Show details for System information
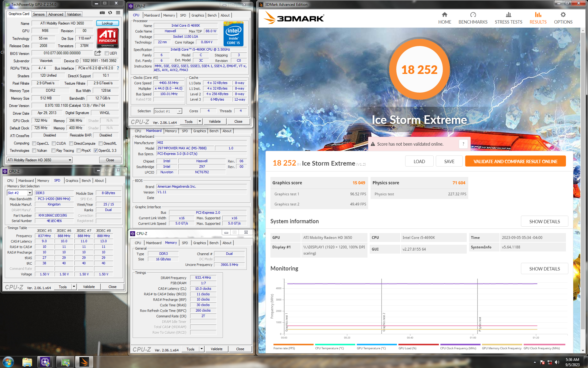Image resolution: width=588 pixels, height=368 pixels. pyautogui.click(x=545, y=221)
